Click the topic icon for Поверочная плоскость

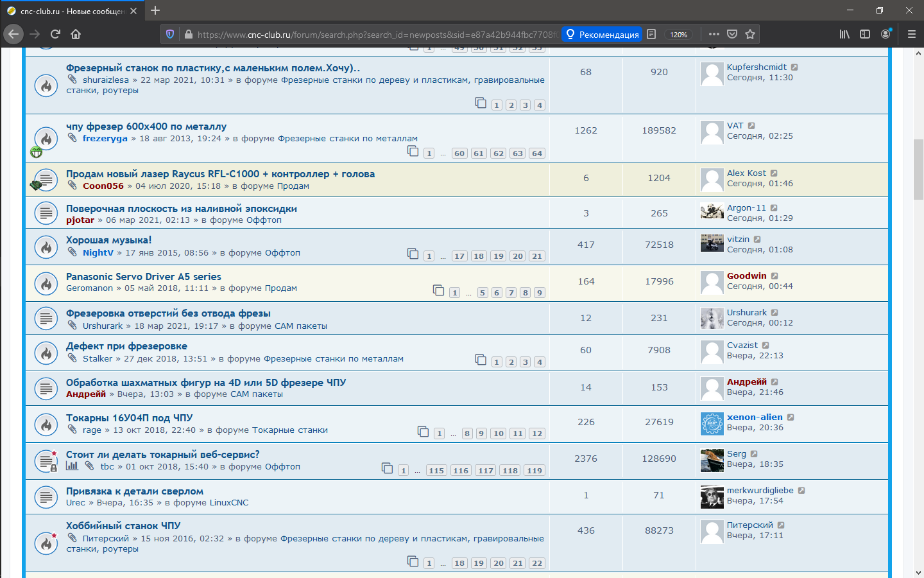click(x=46, y=213)
